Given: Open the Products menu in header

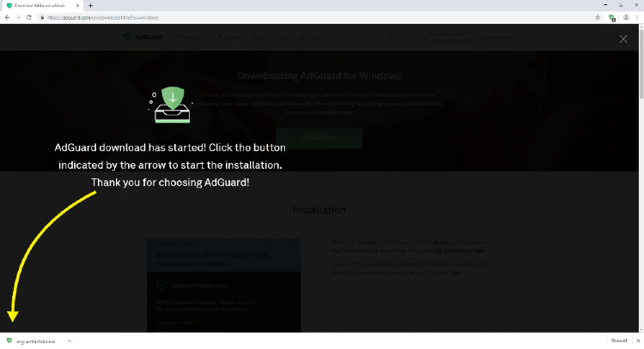Looking at the screenshot, I should click(x=191, y=37).
